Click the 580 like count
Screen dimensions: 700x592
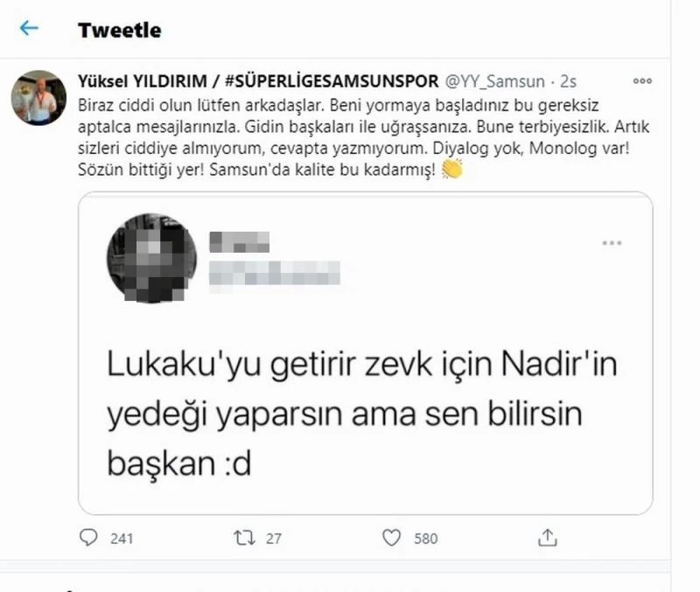(x=425, y=538)
